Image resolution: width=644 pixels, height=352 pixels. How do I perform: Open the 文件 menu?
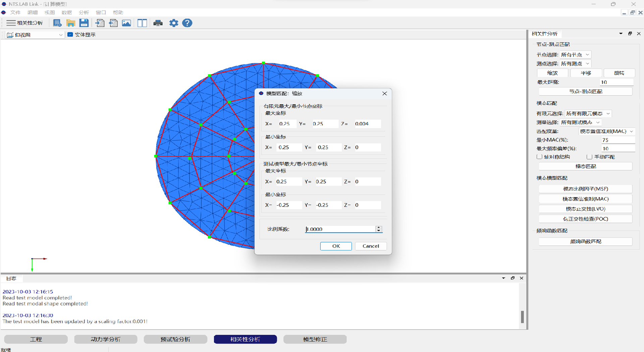point(15,12)
